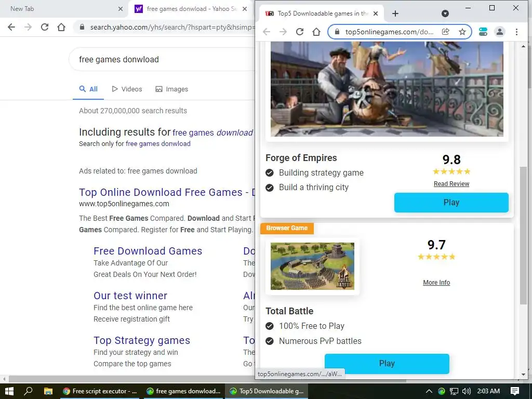Open Read Review for Forge of Empires
Image resolution: width=532 pixels, height=399 pixels.
[x=451, y=184]
